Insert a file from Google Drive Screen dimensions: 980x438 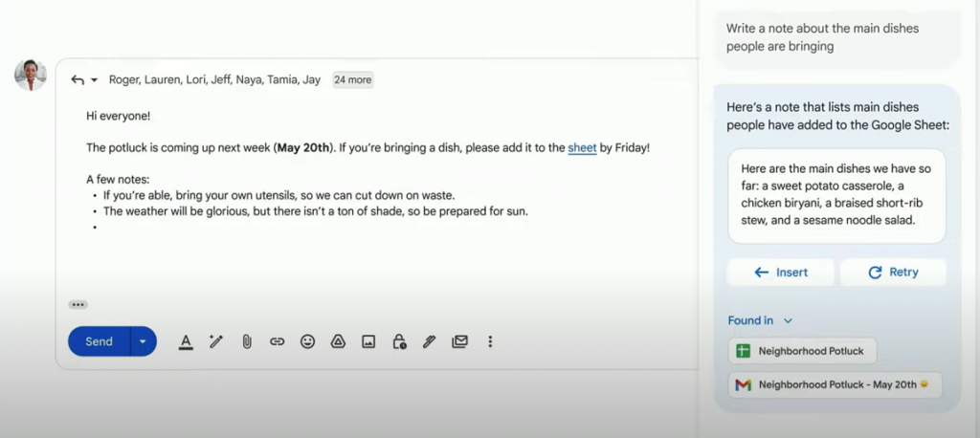pyautogui.click(x=338, y=341)
